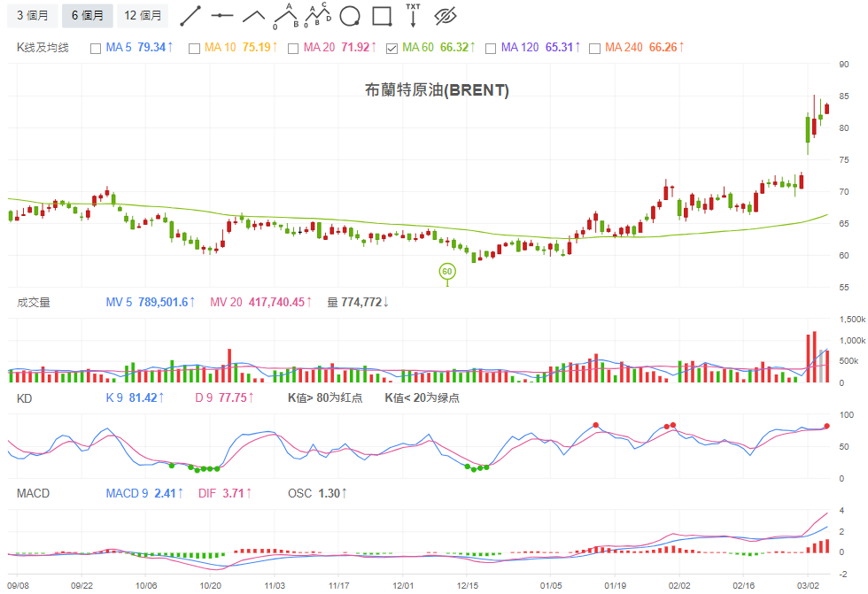Select the horizontal line drawing tool
The image size is (868, 594).
click(221, 16)
